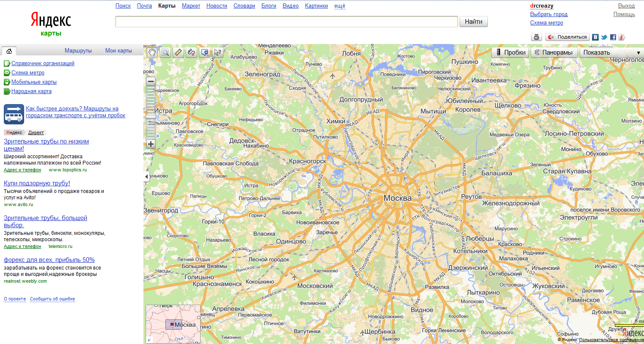Select the route-drawing tool icon

pyautogui.click(x=191, y=52)
